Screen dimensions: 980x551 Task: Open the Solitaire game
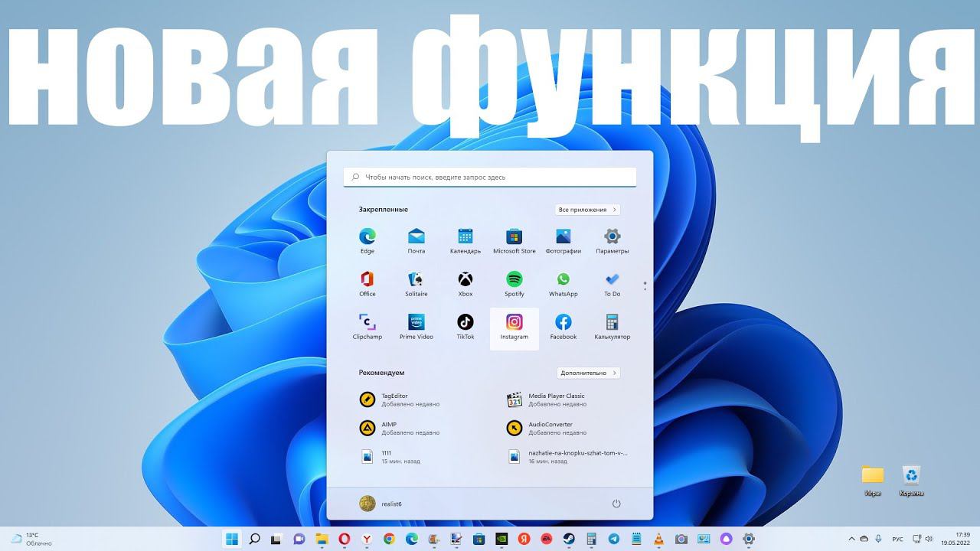tap(416, 284)
